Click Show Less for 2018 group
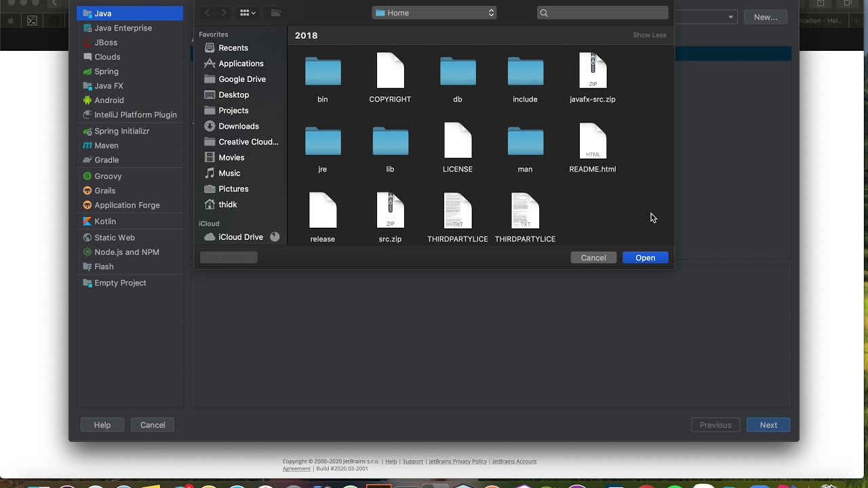This screenshot has height=488, width=868. (650, 35)
